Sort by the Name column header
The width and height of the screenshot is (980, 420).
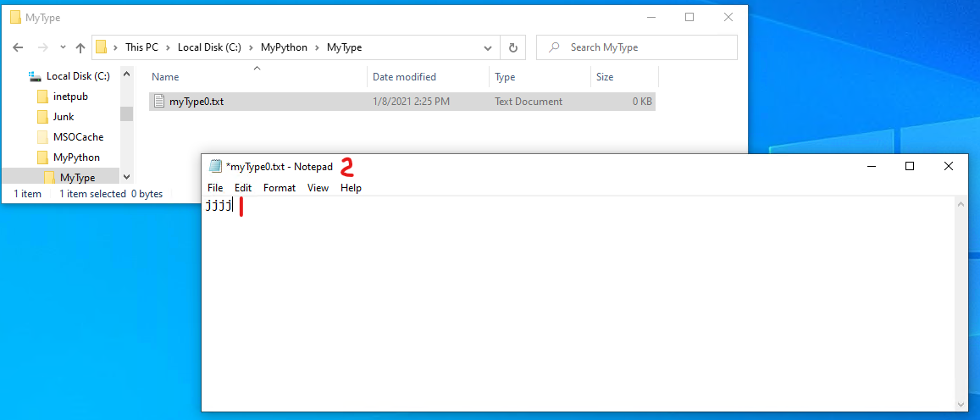coord(165,77)
